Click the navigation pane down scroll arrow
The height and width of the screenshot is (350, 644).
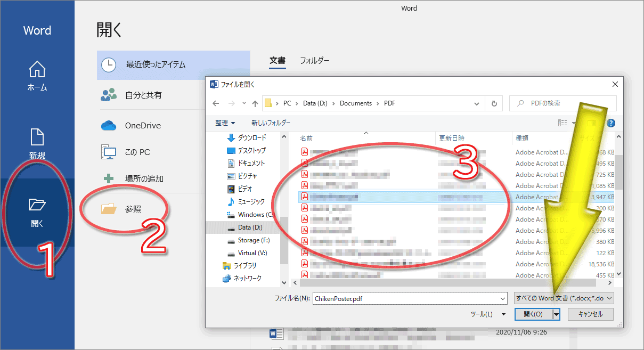pos(284,283)
